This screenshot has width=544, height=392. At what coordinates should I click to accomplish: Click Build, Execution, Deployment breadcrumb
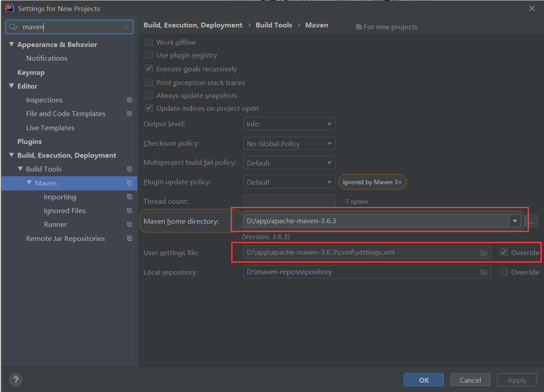click(193, 25)
